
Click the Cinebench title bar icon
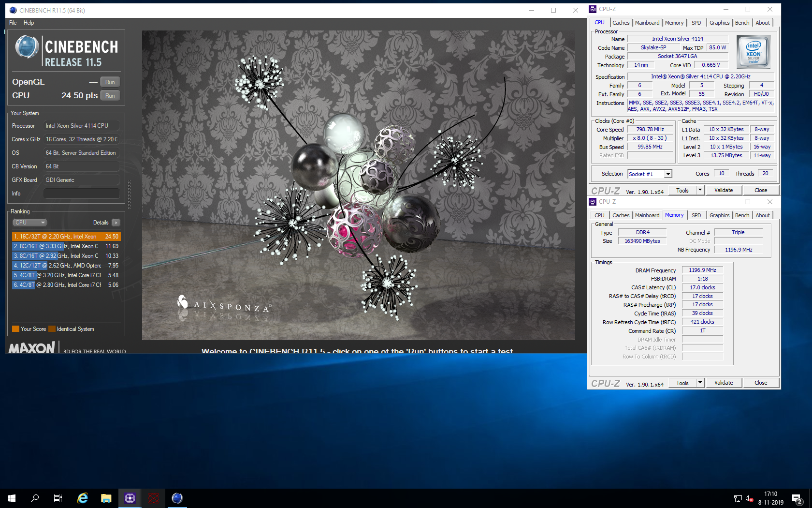click(13, 10)
